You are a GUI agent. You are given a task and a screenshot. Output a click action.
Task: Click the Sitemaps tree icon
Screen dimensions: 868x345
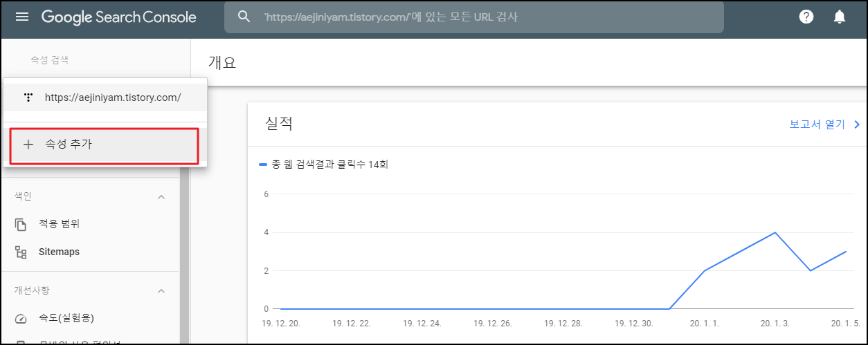click(21, 252)
